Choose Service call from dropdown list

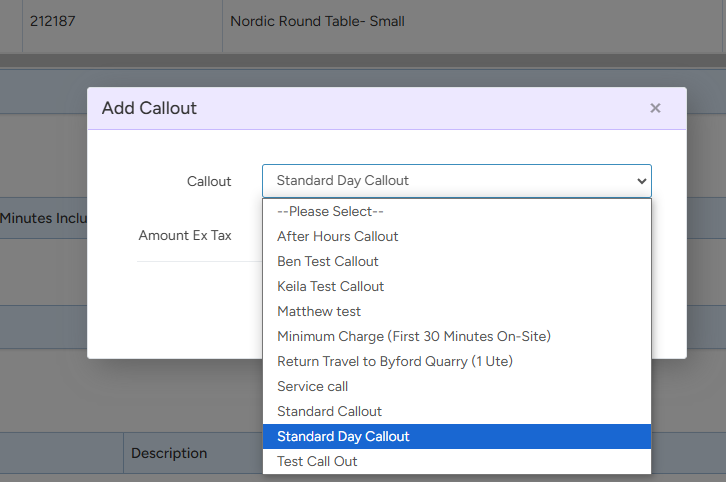312,387
